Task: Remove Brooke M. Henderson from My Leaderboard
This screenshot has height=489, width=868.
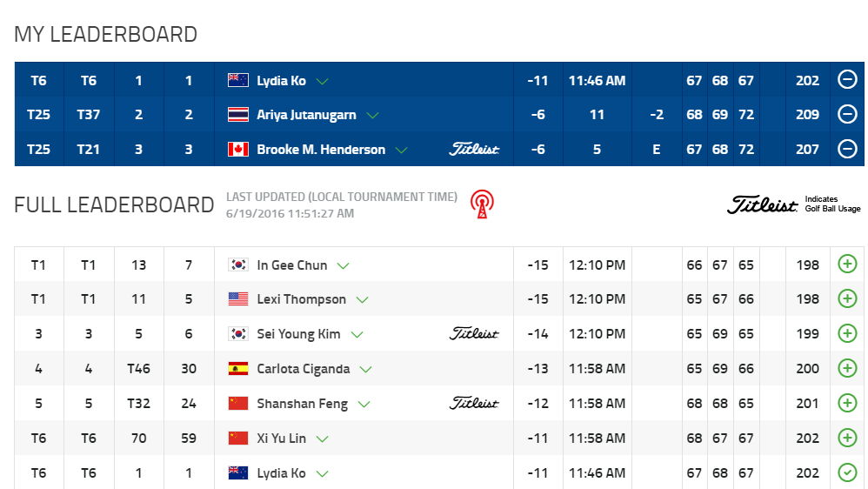Action: tap(847, 150)
